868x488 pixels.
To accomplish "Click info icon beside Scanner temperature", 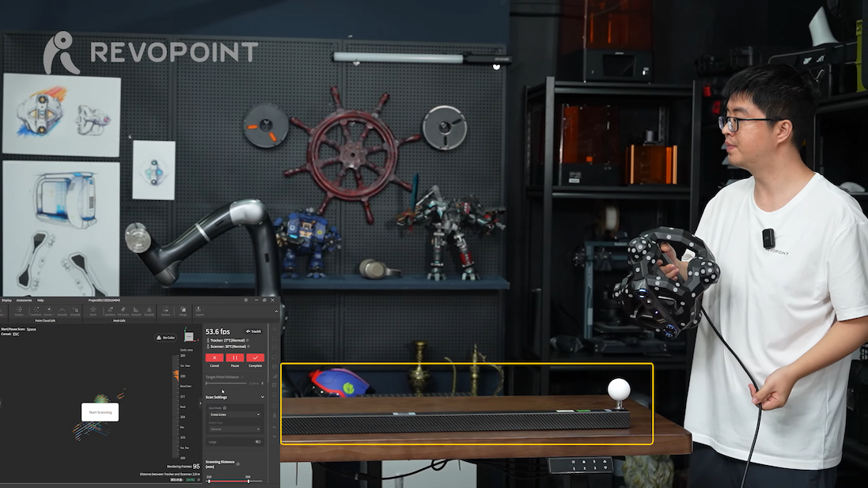I will [x=248, y=346].
